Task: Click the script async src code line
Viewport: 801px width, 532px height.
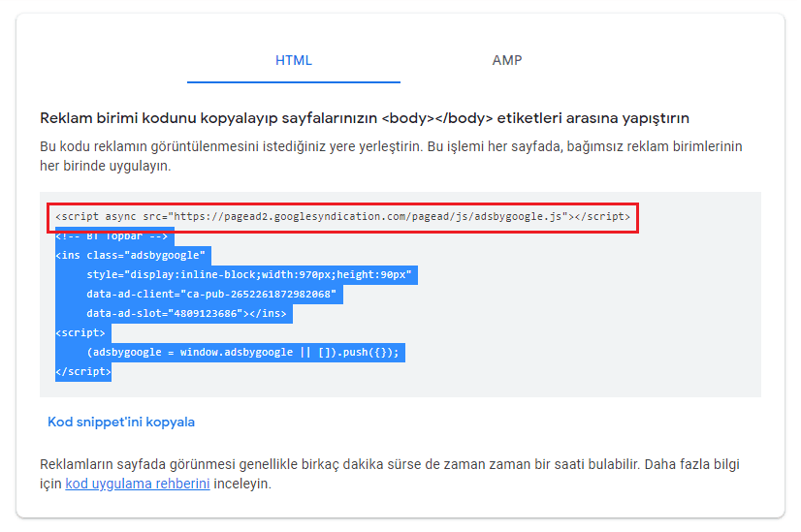Action: pyautogui.click(x=342, y=216)
